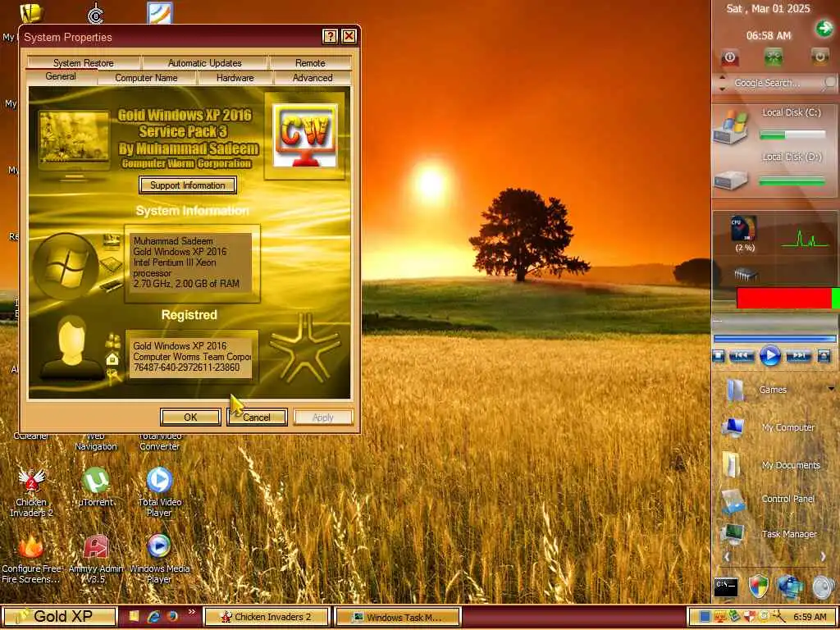The height and width of the screenshot is (630, 840).
Task: Open the Ammyy Admin v3.5 icon
Action: (96, 559)
